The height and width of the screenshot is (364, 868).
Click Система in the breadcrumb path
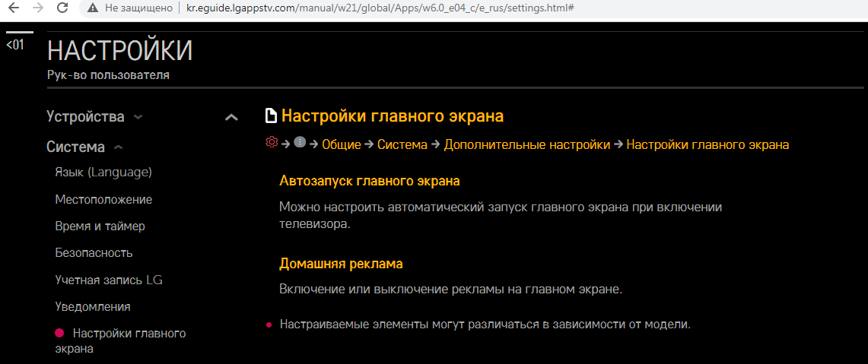point(402,144)
